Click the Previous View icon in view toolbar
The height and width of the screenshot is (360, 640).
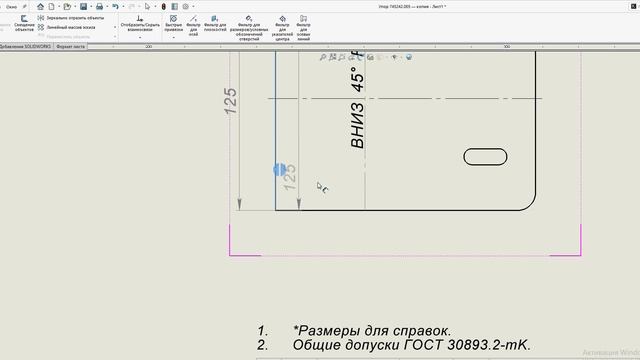click(342, 57)
